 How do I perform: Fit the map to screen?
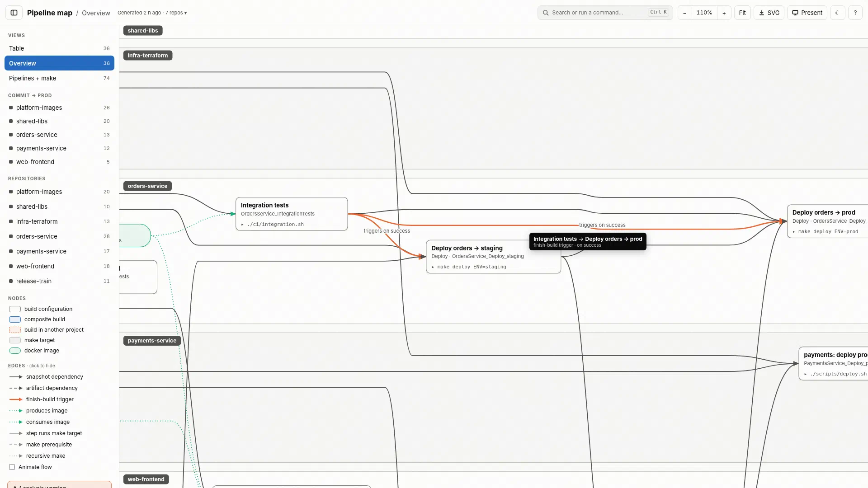point(742,13)
